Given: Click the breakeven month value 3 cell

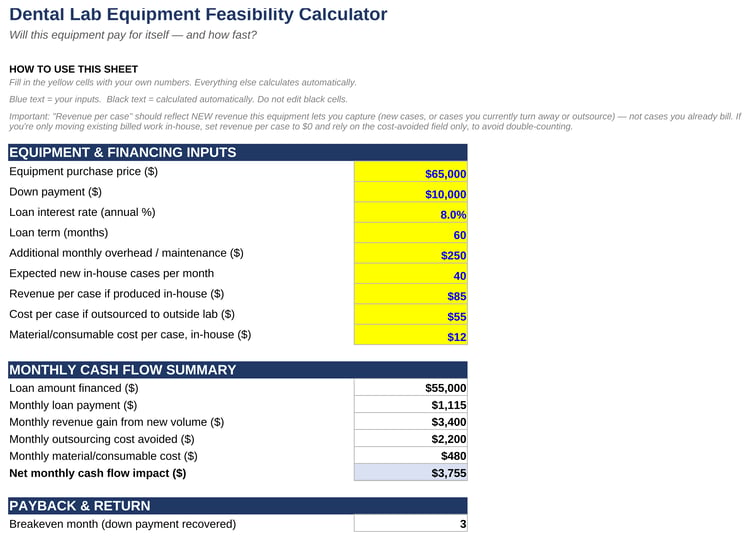Looking at the screenshot, I should point(410,523).
